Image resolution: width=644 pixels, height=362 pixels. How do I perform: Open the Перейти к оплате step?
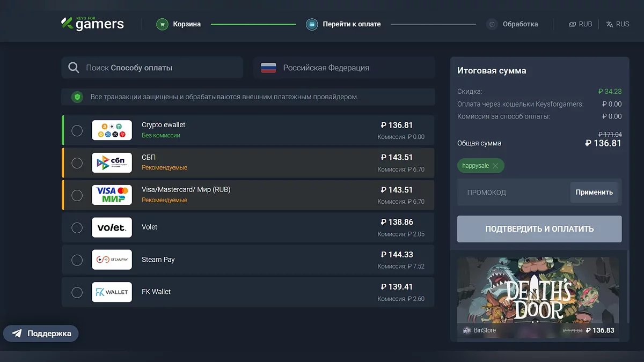pos(352,24)
